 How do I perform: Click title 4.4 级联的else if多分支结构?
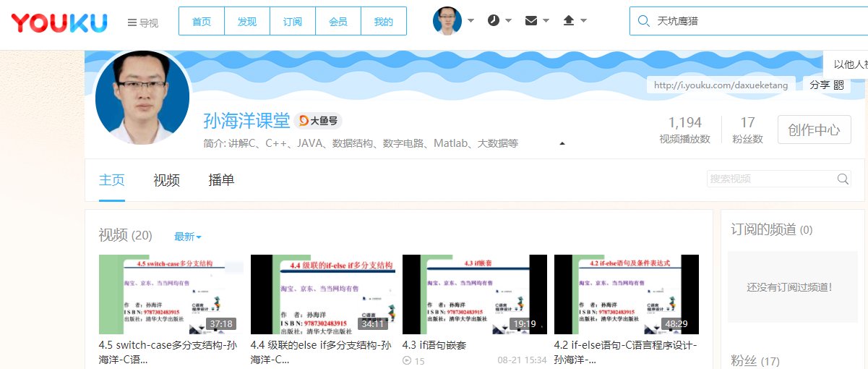321,352
